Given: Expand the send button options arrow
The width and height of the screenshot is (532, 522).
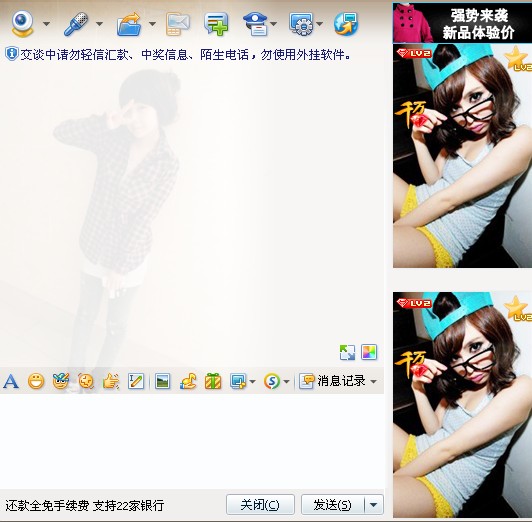Looking at the screenshot, I should [374, 505].
